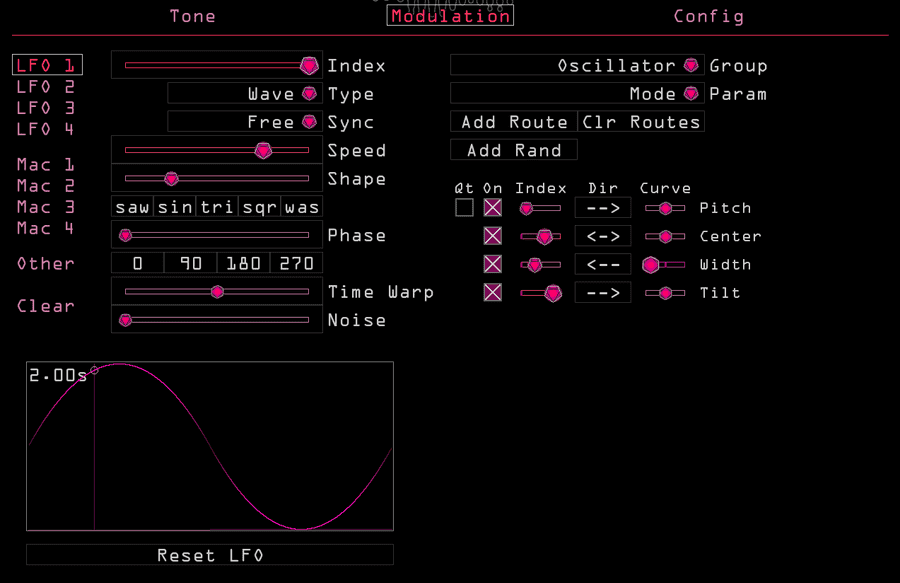Change Width route direction arrow
900x583 pixels.
603,264
